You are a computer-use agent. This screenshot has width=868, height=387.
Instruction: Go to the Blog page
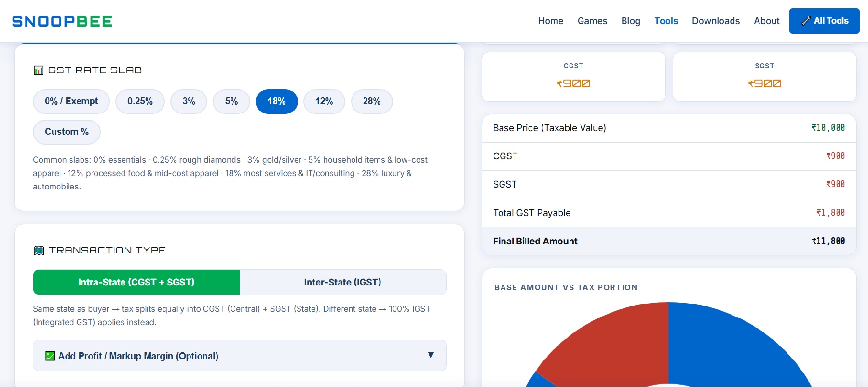click(x=631, y=21)
